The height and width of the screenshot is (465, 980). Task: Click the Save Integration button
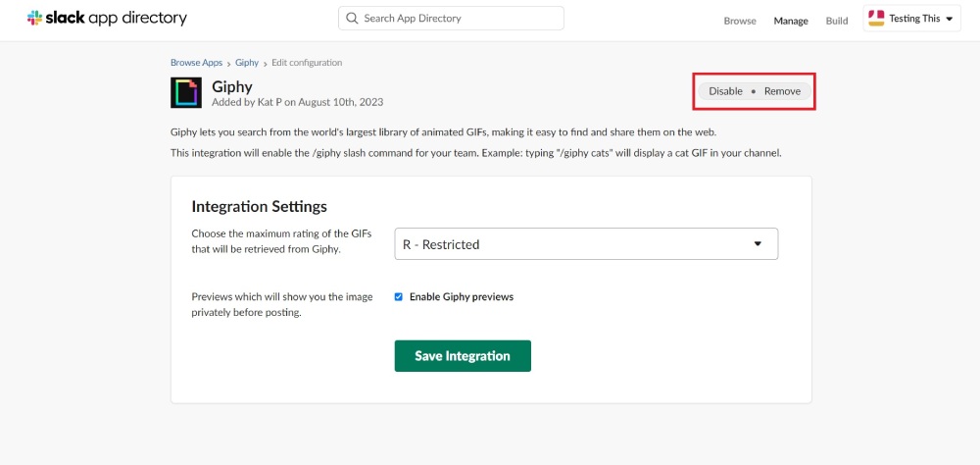coord(463,356)
